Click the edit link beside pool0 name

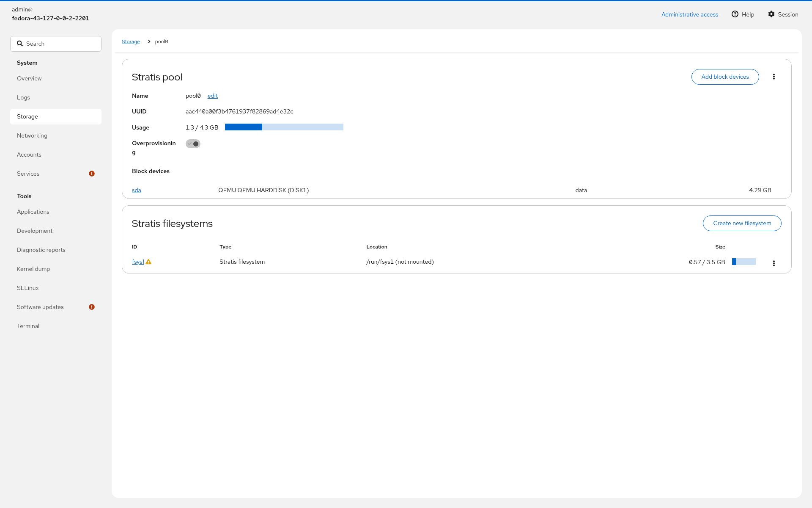coord(213,96)
